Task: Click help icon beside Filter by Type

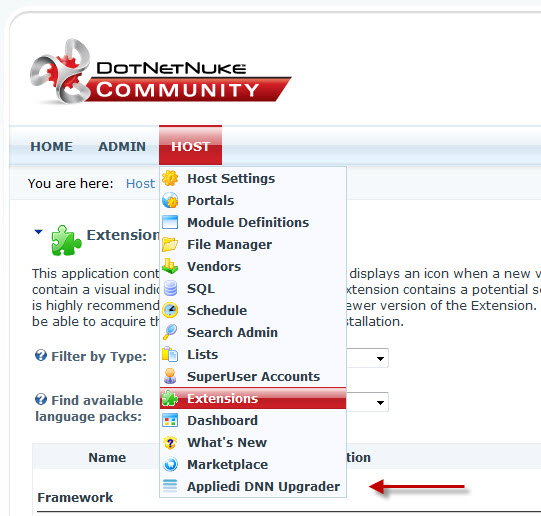Action: (41, 355)
